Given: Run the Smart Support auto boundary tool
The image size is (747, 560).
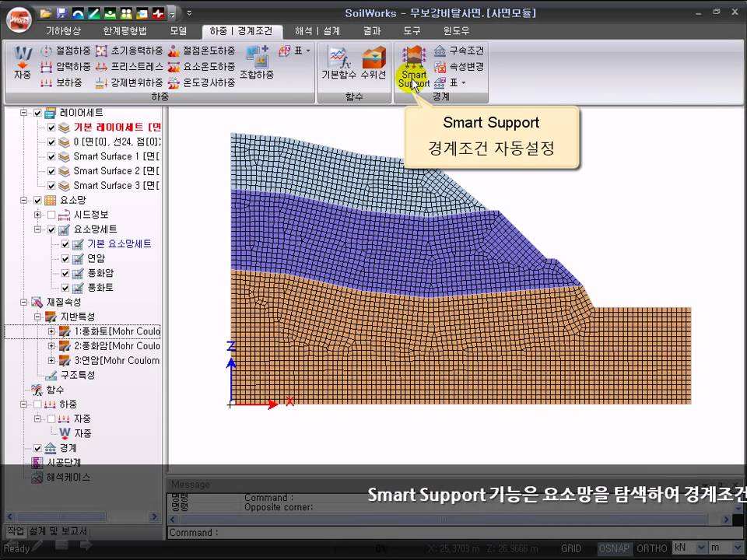Looking at the screenshot, I should click(x=413, y=67).
